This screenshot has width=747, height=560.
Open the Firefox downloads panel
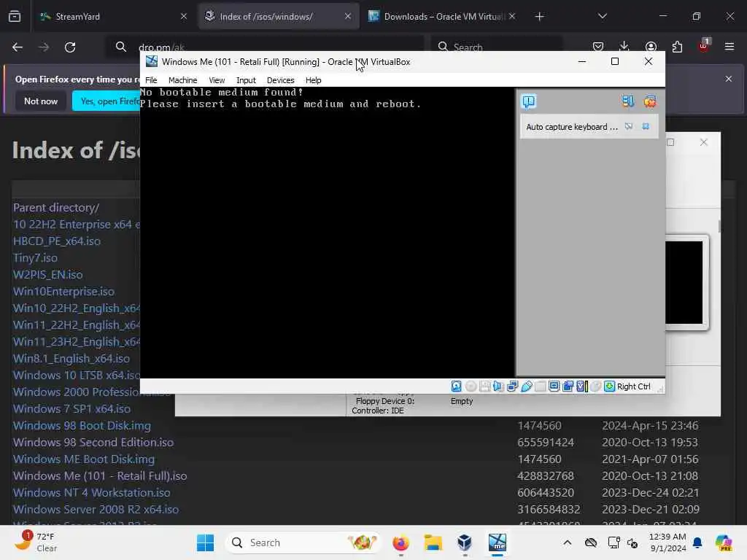coord(624,47)
